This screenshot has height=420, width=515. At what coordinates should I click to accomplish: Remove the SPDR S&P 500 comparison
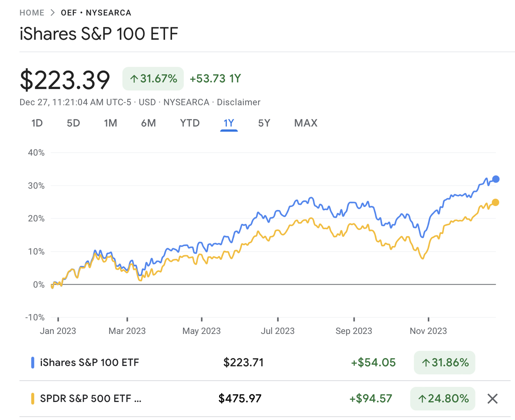point(492,399)
